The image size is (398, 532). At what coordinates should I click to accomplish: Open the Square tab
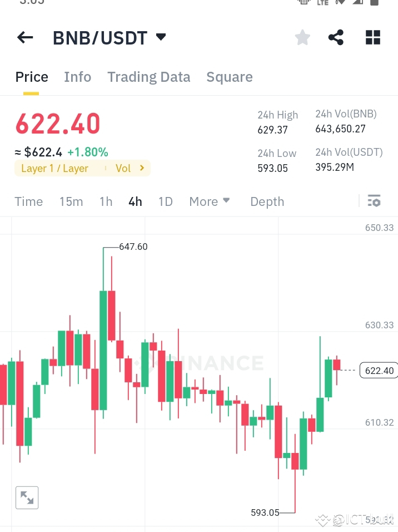tap(230, 77)
